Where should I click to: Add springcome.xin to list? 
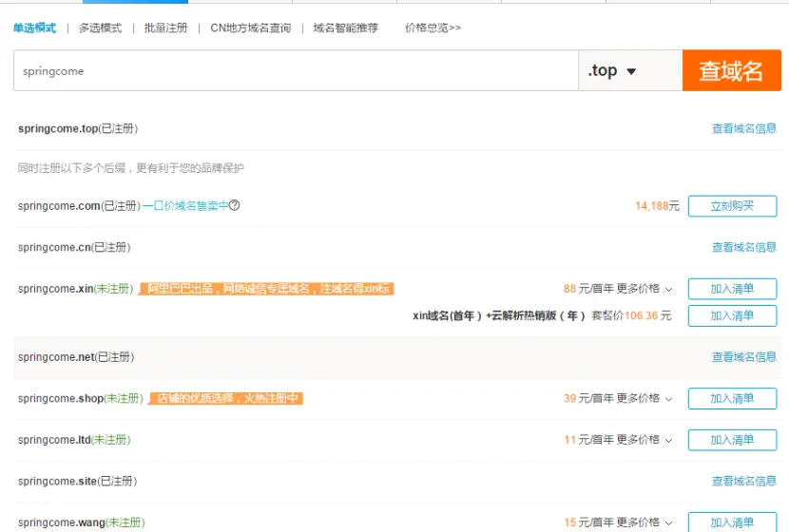(x=732, y=289)
